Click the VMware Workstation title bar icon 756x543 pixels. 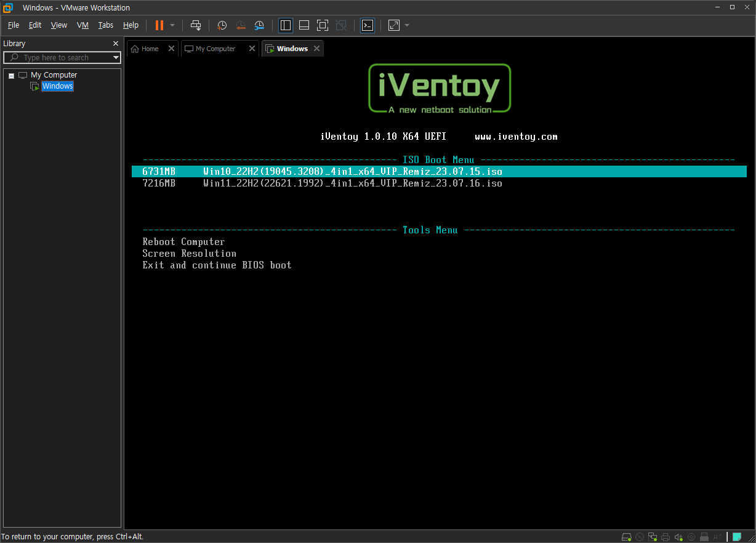(x=8, y=7)
